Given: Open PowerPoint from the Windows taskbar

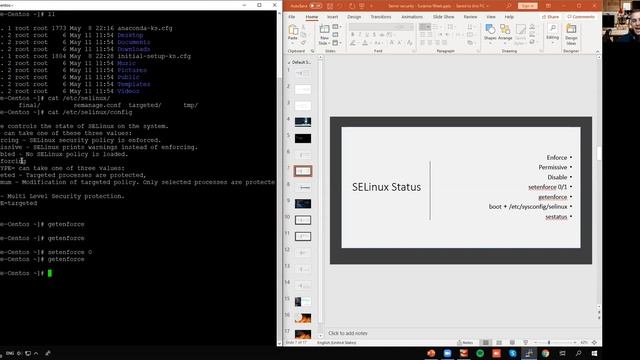Looking at the screenshot, I should coord(431,353).
